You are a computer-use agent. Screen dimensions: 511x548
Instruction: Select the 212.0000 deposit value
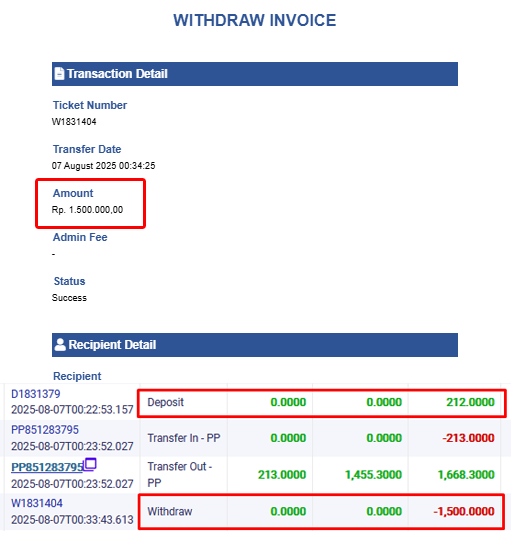[x=470, y=402]
